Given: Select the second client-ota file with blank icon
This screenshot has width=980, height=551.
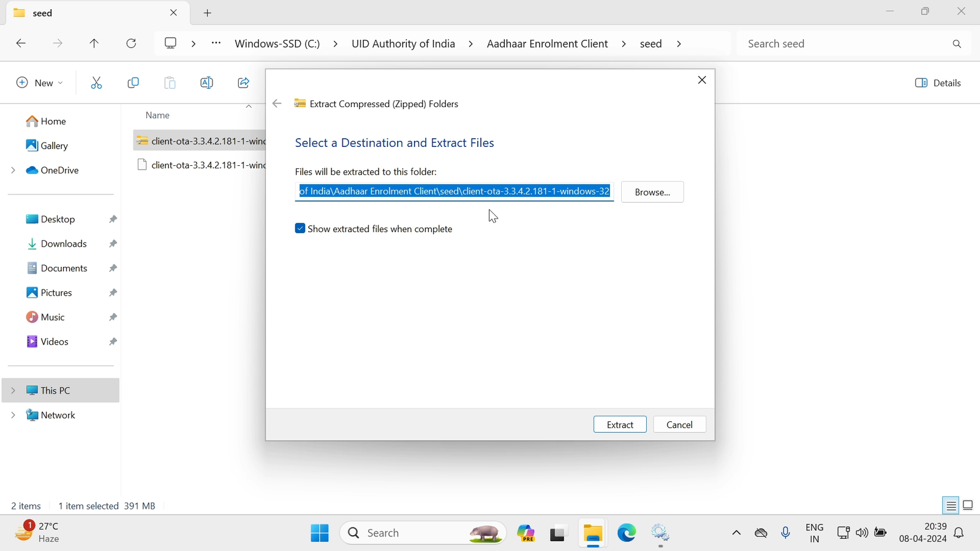Looking at the screenshot, I should click(x=200, y=165).
